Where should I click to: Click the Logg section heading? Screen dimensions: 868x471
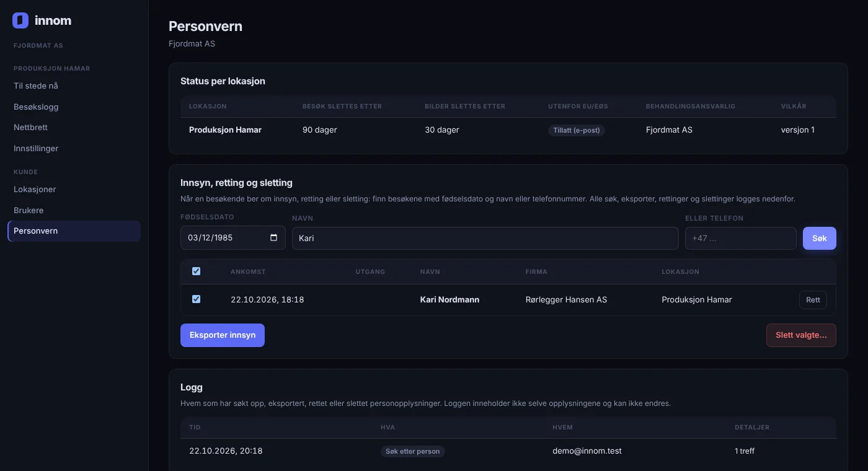tap(192, 387)
